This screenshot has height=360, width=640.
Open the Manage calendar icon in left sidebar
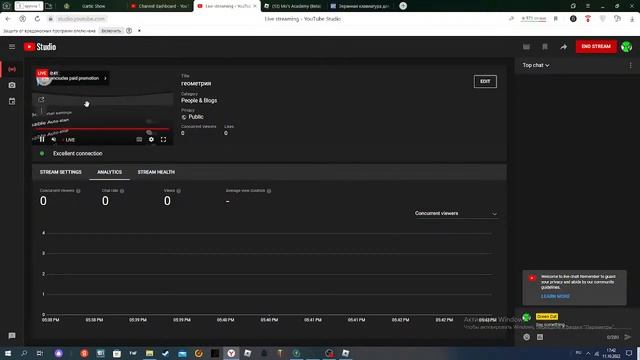pyautogui.click(x=12, y=101)
